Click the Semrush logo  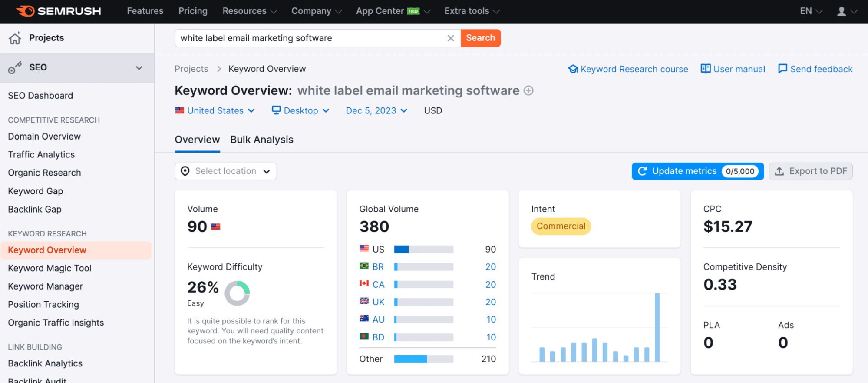pos(59,11)
